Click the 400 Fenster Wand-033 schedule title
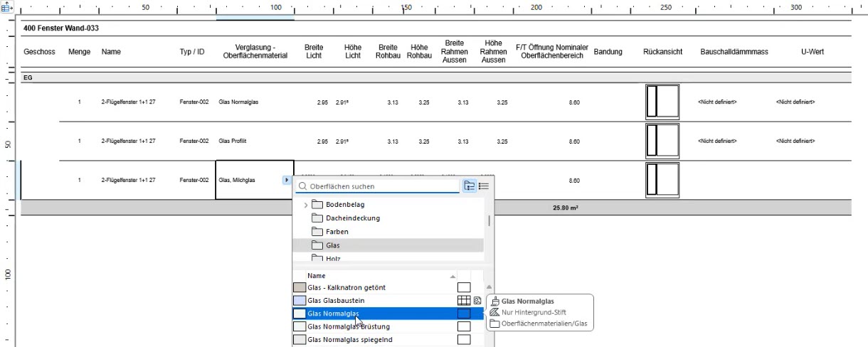 61,28
